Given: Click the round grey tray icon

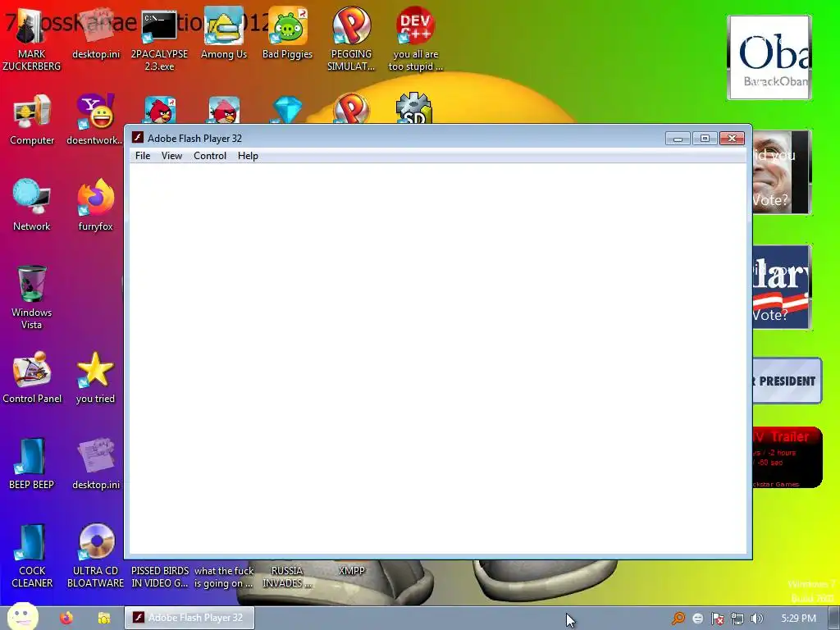Looking at the screenshot, I should [x=697, y=619].
